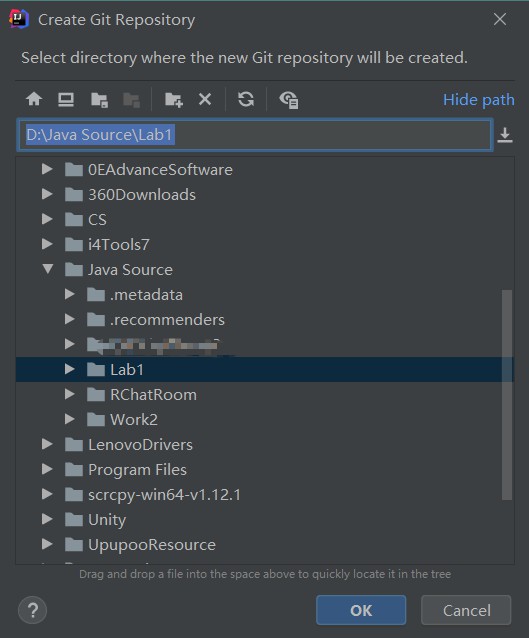
Task: Select the Java Source folder
Action: [119, 270]
